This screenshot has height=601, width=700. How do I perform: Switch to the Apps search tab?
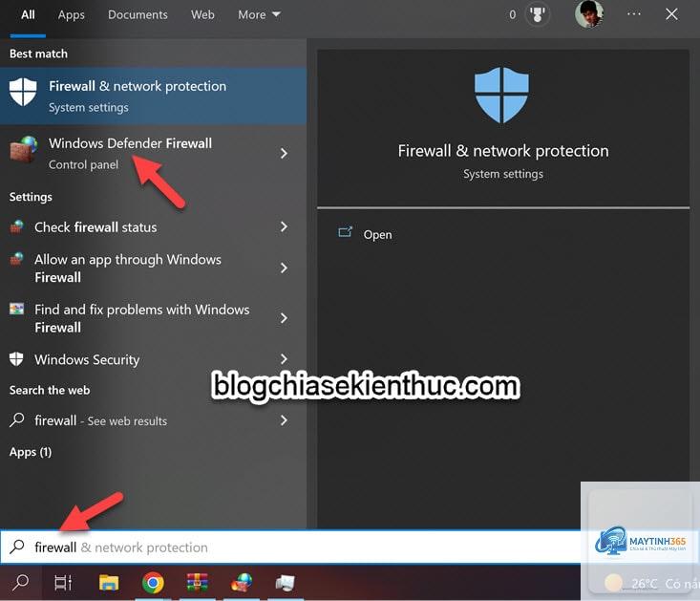click(x=71, y=14)
